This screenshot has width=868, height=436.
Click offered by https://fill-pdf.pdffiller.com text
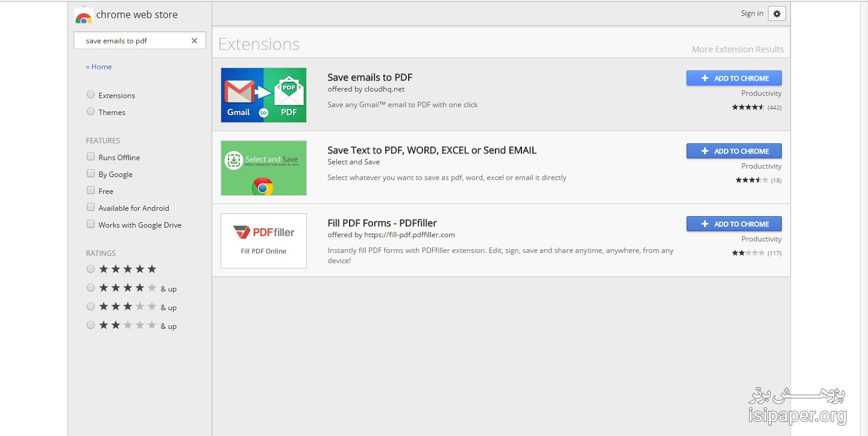click(x=391, y=235)
